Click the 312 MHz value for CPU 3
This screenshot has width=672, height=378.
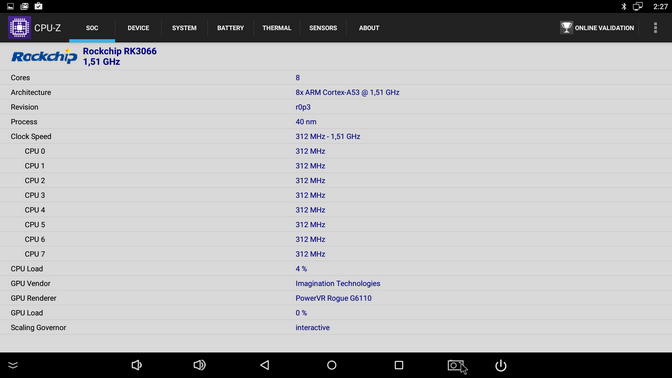coord(310,195)
